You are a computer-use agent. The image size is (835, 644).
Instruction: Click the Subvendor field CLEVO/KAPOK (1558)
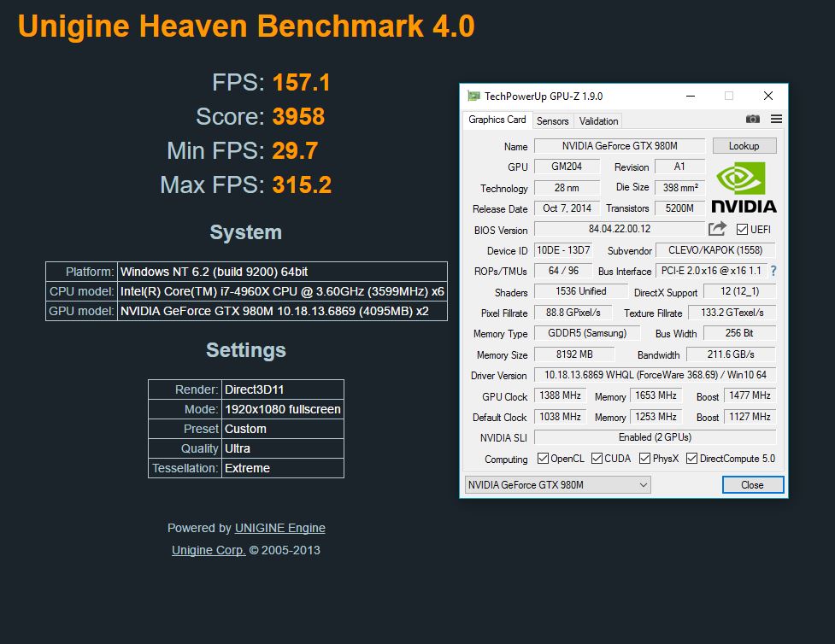715,250
